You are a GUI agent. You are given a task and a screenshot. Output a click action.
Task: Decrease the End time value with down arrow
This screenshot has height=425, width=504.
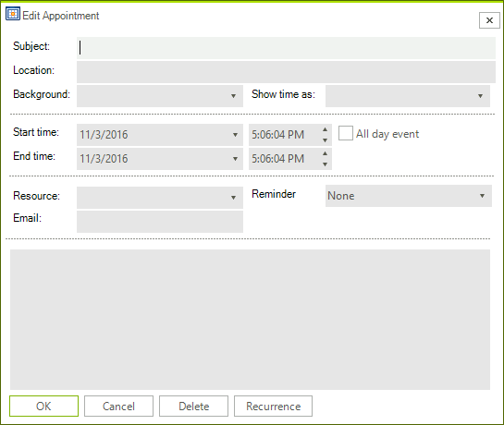click(325, 164)
